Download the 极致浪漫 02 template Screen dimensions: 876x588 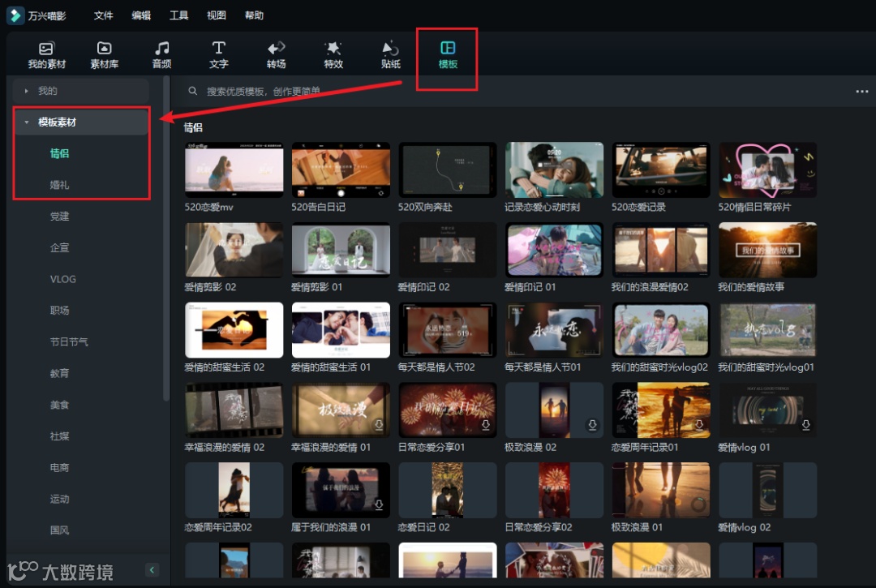click(592, 425)
